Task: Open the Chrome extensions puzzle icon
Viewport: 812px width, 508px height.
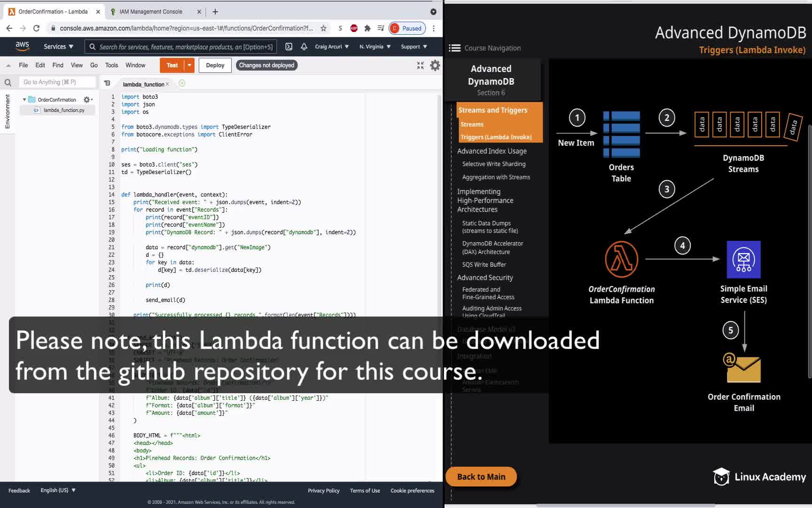Action: click(367, 28)
